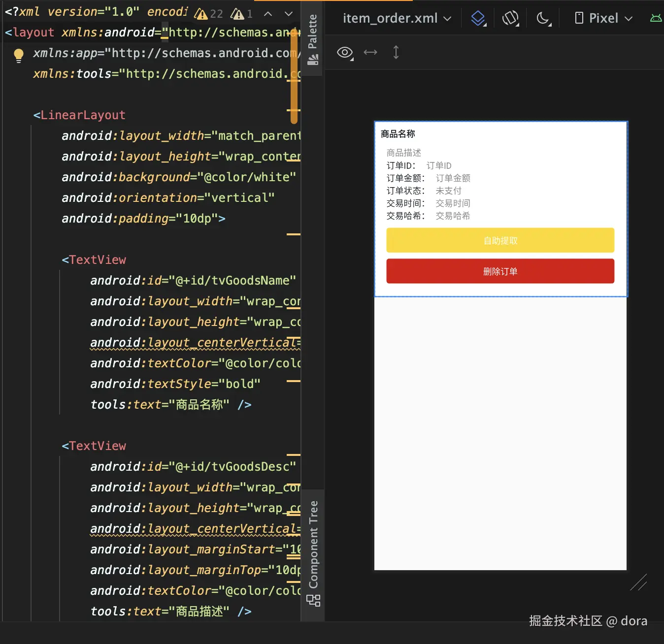Click the yellow 自助提取 button in preview
This screenshot has height=644, width=664.
pos(500,240)
